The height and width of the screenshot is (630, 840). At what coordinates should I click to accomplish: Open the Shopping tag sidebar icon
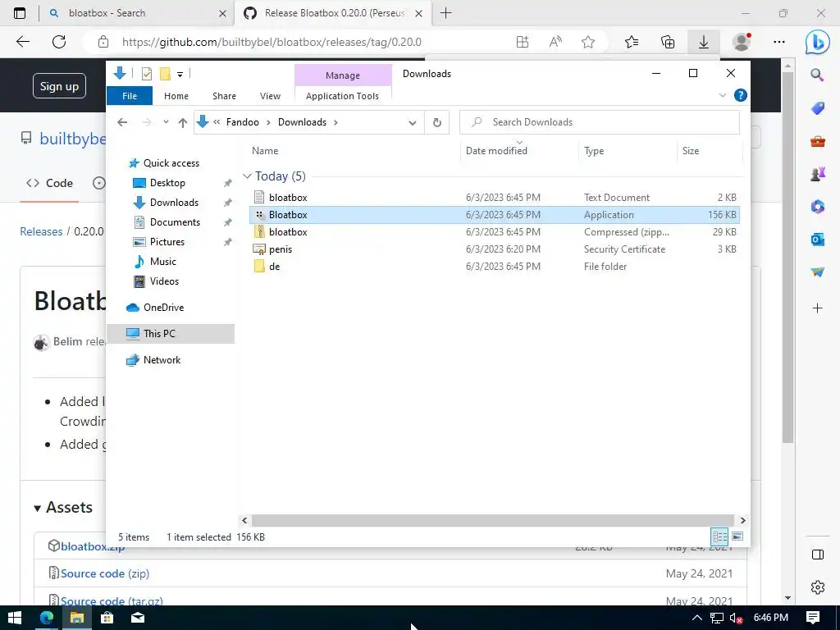(x=818, y=108)
